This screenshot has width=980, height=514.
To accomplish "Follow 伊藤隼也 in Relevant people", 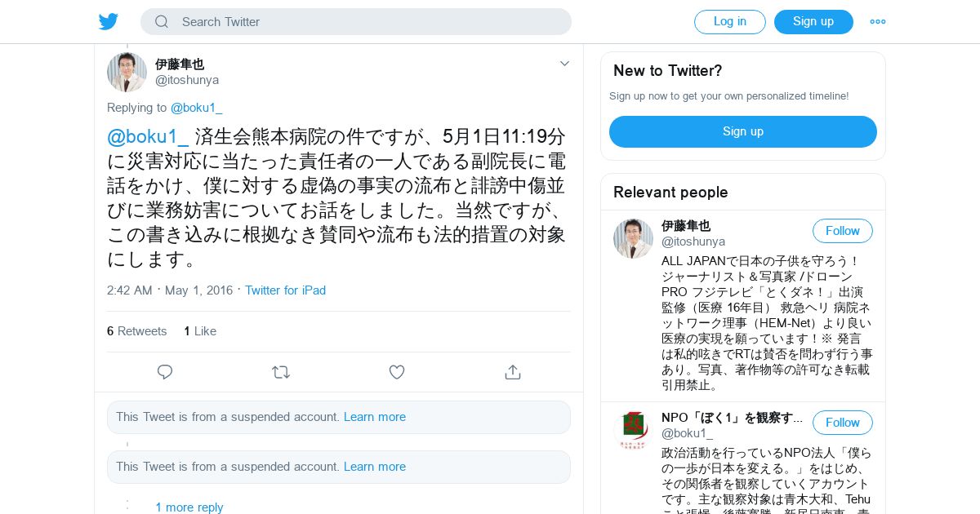I will click(843, 231).
